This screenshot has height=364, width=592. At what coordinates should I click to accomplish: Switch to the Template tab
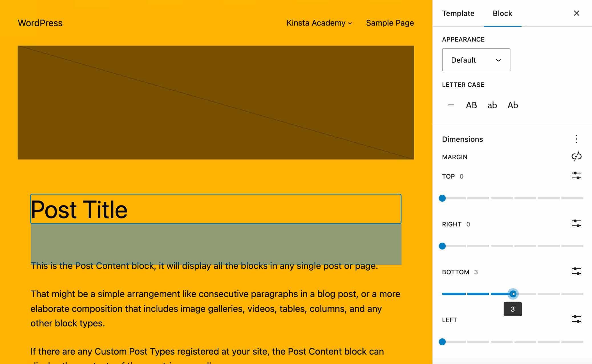pos(458,13)
